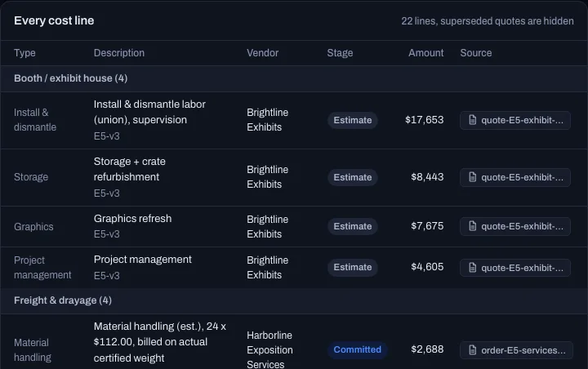Open quote-E5-exhibit source for $8,443 line
This screenshot has width=588, height=369.
[x=515, y=177]
